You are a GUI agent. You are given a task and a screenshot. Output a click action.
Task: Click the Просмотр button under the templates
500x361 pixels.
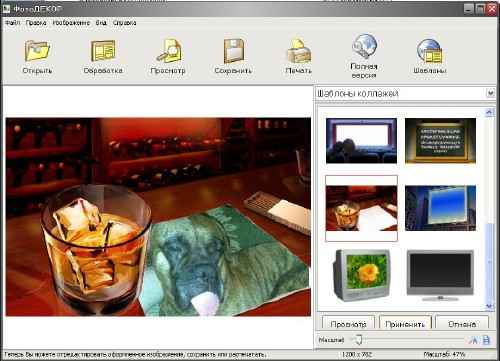click(x=348, y=324)
